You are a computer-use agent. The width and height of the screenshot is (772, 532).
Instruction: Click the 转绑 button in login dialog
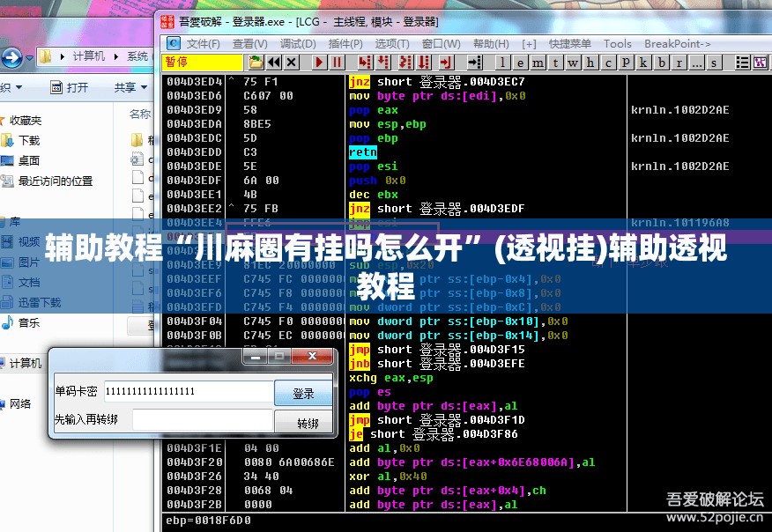tap(303, 423)
